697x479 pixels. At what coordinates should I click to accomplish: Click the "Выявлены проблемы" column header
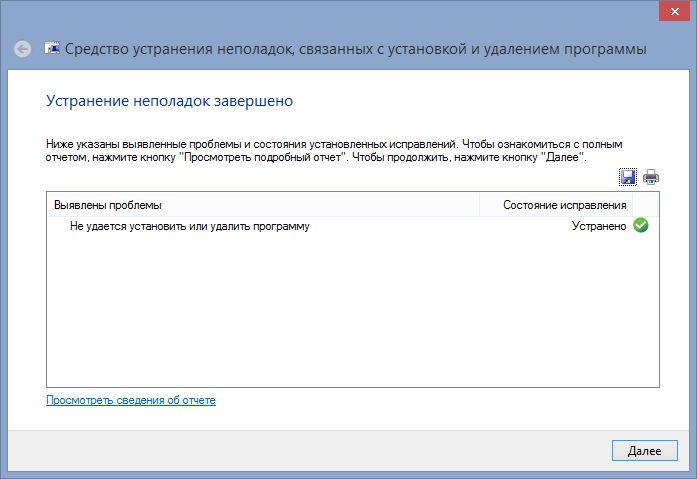(x=108, y=205)
